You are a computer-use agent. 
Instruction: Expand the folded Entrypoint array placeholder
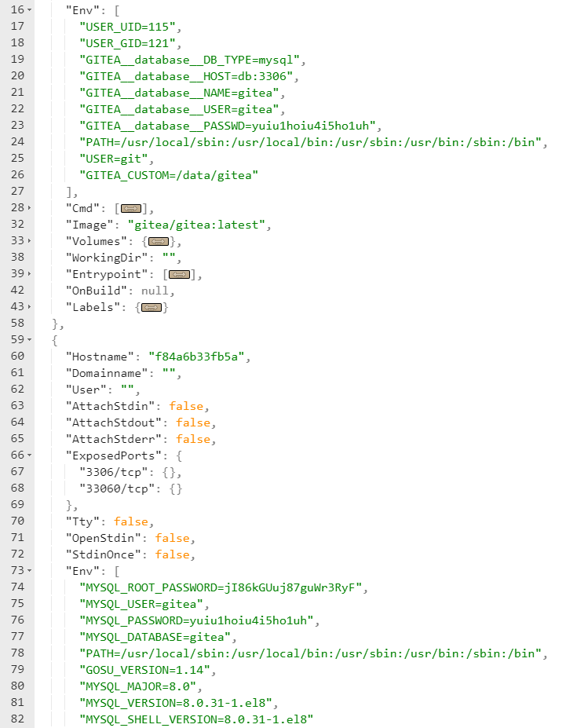tap(179, 274)
